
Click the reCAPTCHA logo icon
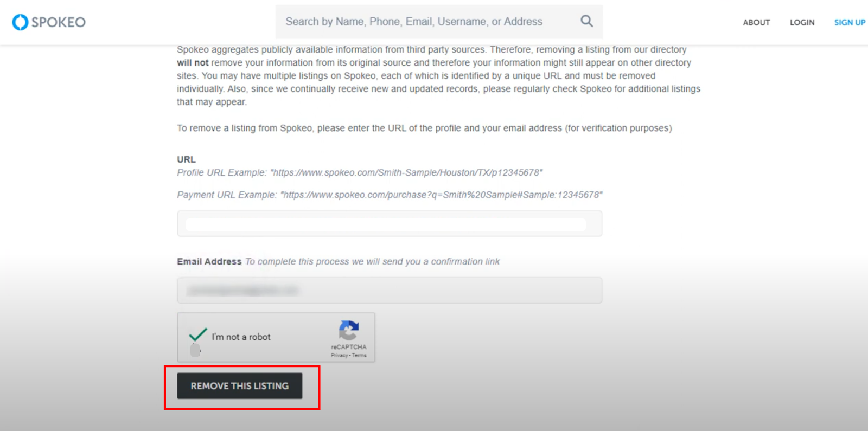349,330
